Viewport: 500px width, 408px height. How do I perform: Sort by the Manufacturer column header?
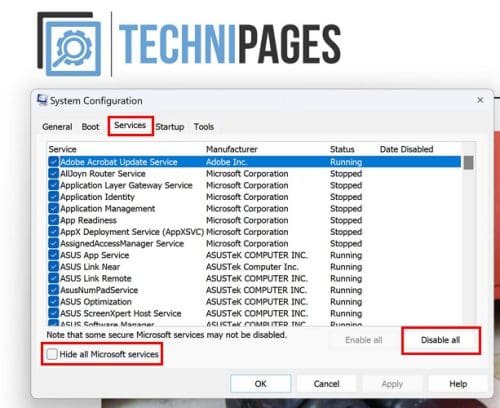[232, 149]
